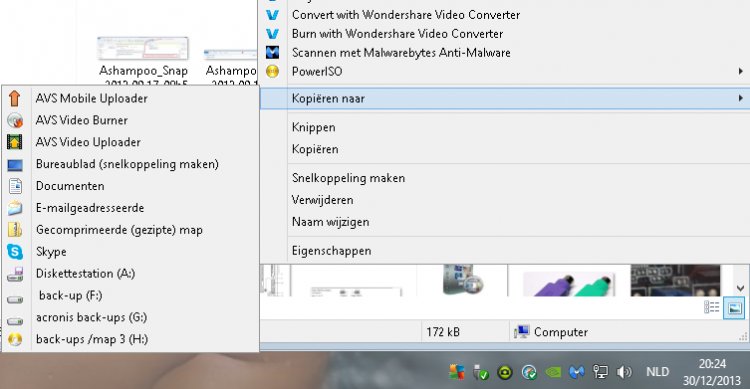Screen dimensions: 750x389
Task: Expand the PowerISO submenu arrow
Action: click(740, 71)
